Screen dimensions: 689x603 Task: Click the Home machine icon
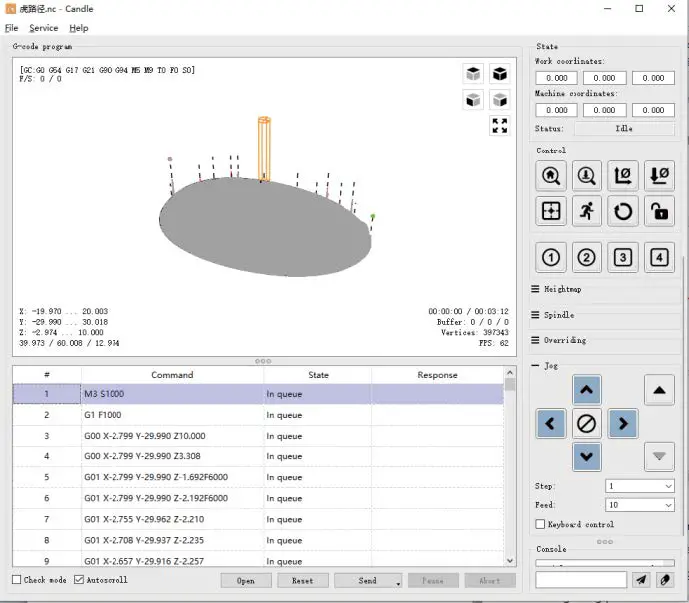click(x=551, y=176)
